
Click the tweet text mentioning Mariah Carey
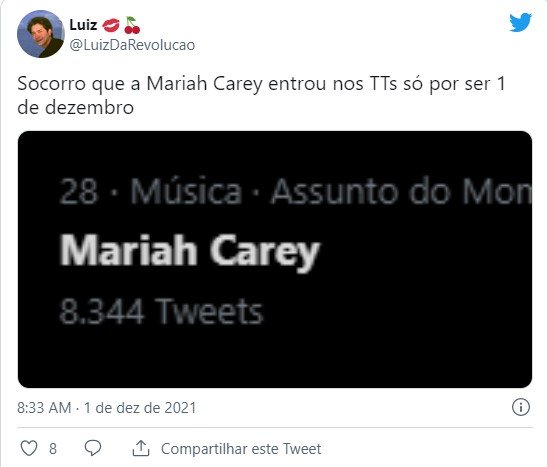(x=261, y=95)
